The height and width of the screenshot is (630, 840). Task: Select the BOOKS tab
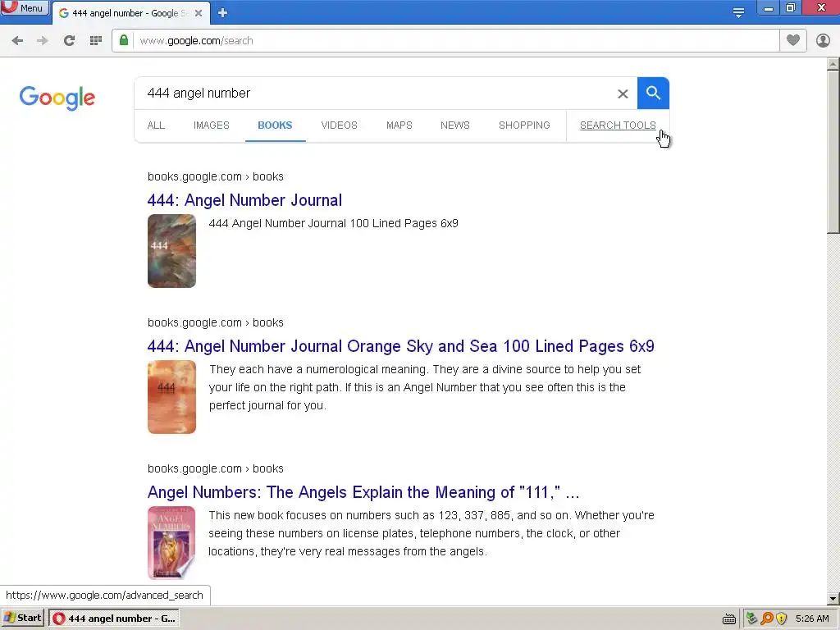275,126
